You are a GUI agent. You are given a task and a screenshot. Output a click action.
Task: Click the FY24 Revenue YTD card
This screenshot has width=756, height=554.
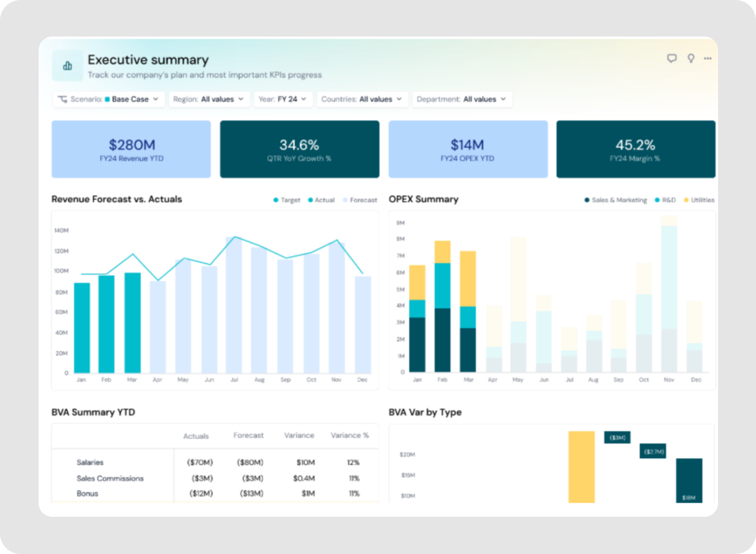(131, 149)
